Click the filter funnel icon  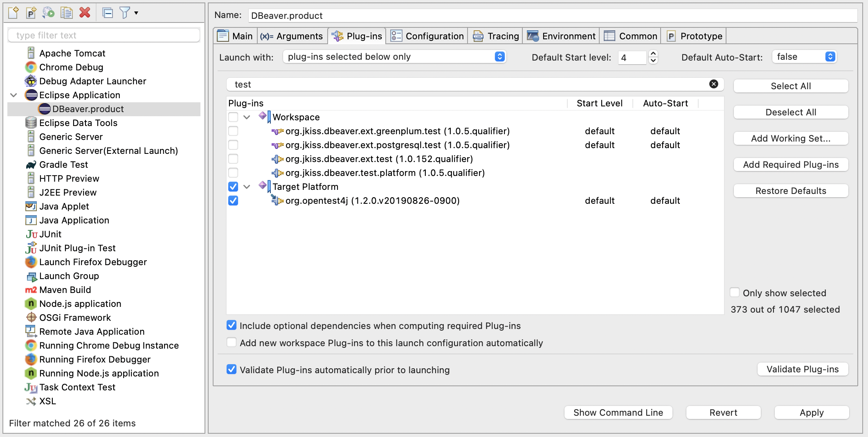click(124, 13)
